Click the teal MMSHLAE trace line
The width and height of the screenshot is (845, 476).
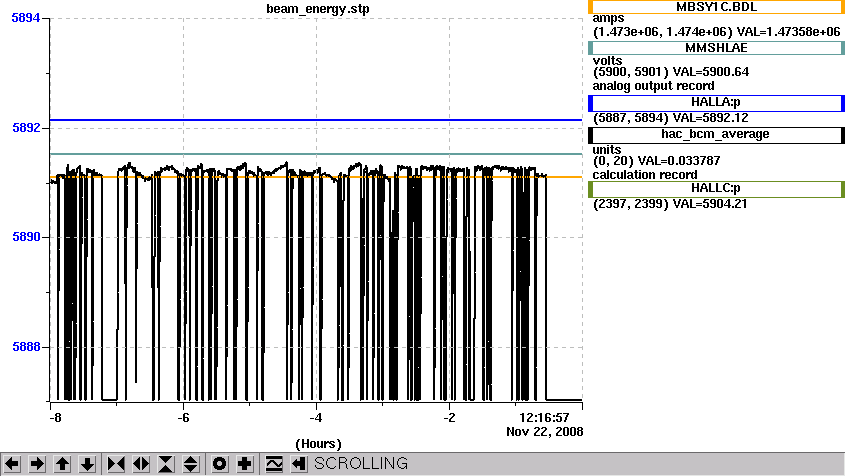[x=316, y=154]
